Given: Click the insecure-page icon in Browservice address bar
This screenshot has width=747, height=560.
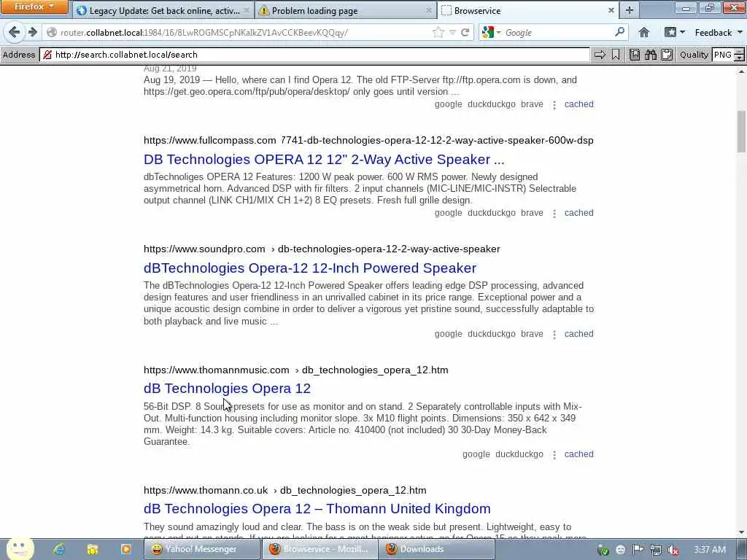Looking at the screenshot, I should pyautogui.click(x=47, y=55).
